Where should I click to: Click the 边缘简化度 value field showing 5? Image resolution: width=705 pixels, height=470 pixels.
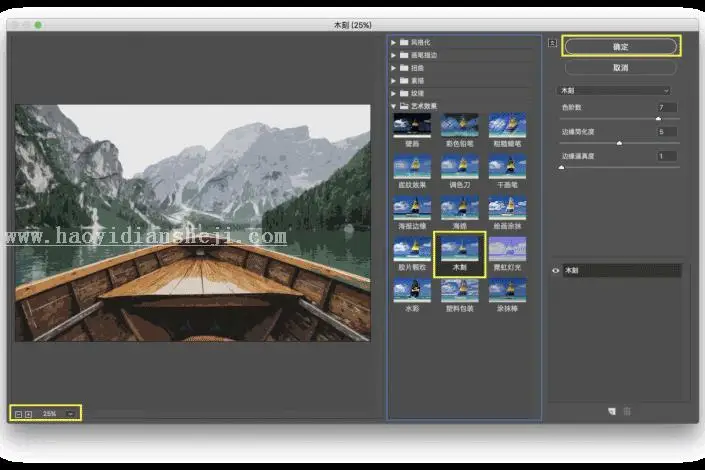(667, 132)
